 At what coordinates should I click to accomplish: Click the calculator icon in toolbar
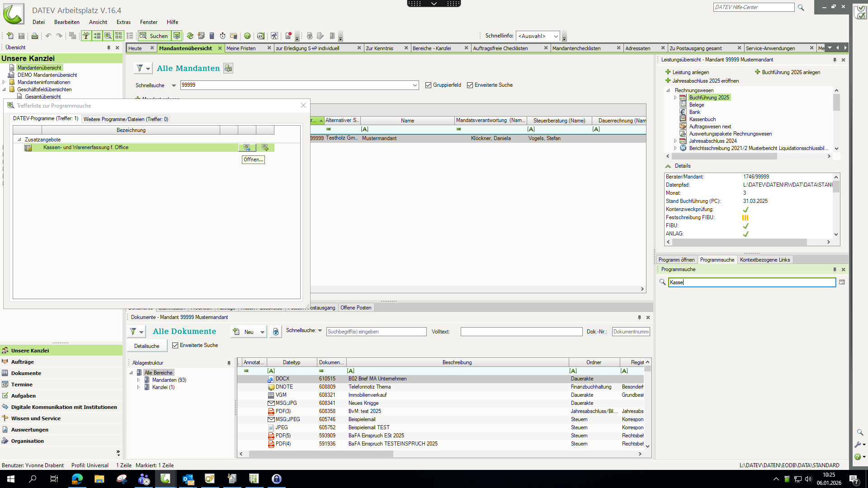coord(212,36)
